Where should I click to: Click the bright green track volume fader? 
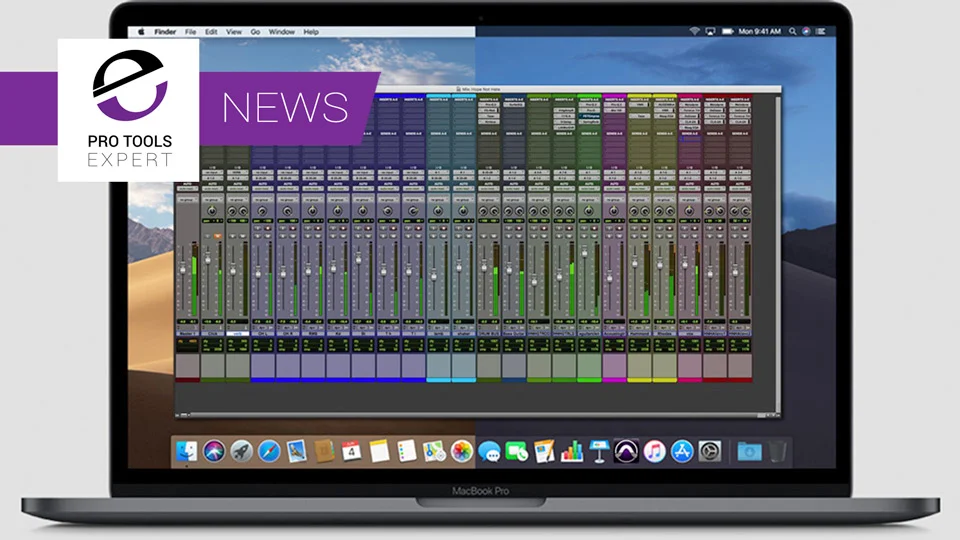(584, 252)
